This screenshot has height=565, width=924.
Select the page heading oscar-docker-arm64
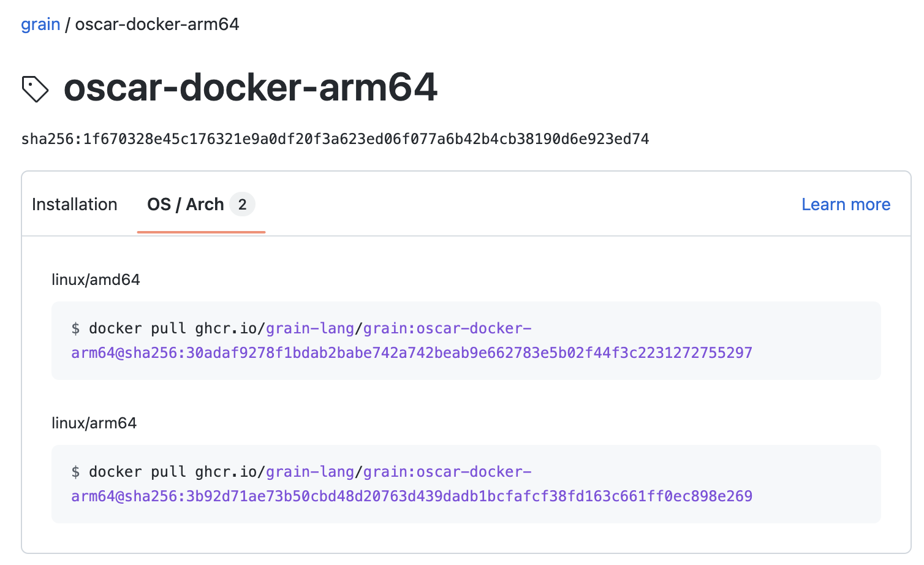click(251, 88)
